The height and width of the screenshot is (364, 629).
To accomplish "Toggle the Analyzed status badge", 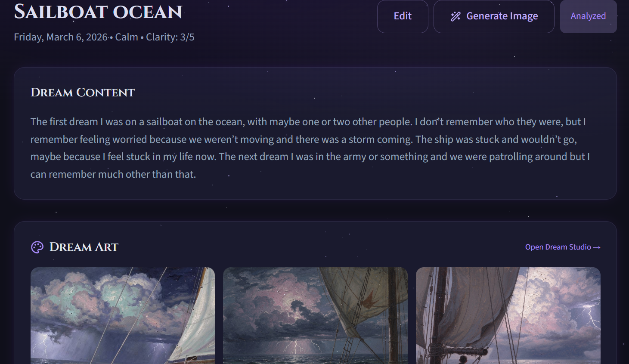I will [x=588, y=16].
